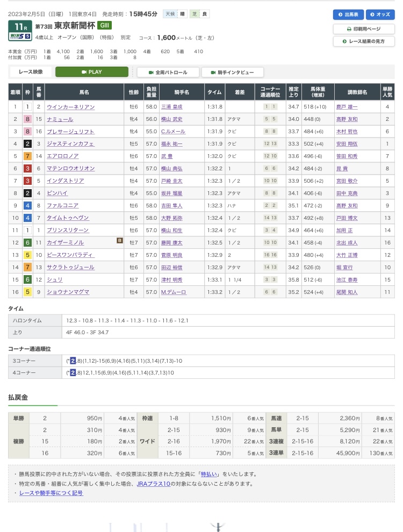Open jockey C.ルメール
This screenshot has width=403, height=532.
click(173, 132)
